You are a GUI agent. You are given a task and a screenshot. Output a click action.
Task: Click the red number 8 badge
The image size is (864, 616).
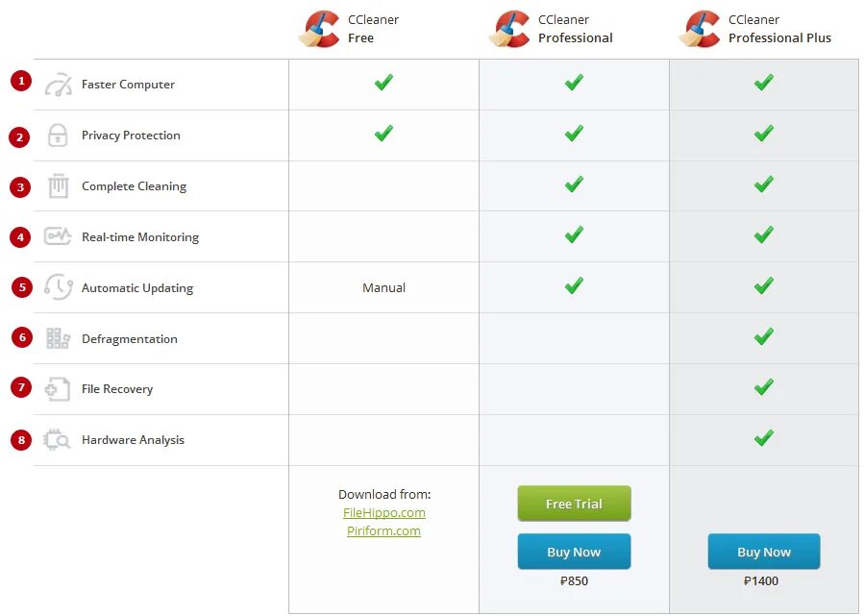(x=21, y=440)
